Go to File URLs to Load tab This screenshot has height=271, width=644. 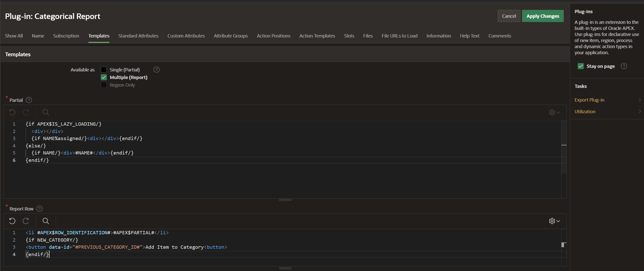[x=399, y=36]
